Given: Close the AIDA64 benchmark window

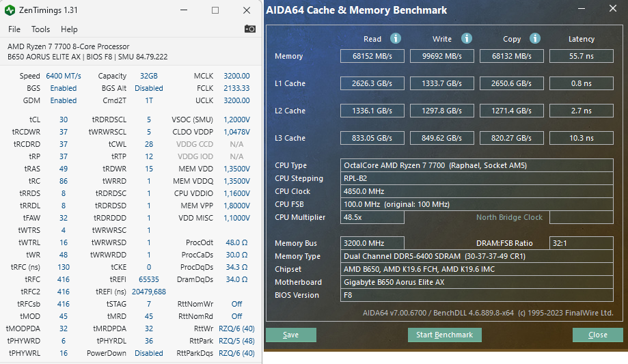Looking at the screenshot, I should tap(613, 8).
